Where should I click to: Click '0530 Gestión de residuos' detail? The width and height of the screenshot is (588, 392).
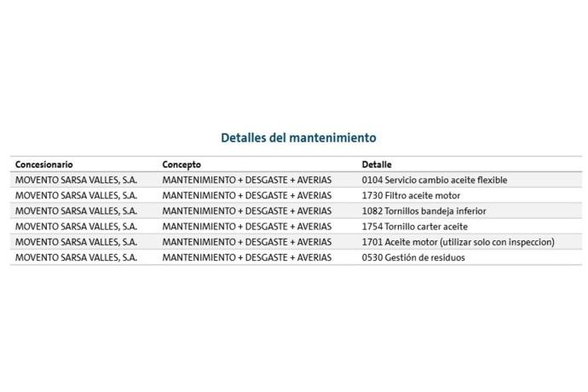(x=413, y=257)
